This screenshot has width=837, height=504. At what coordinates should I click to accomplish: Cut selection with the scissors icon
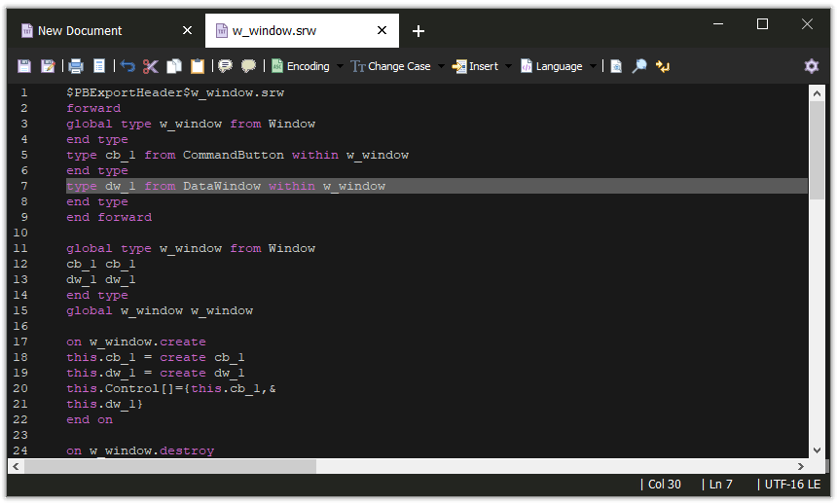pyautogui.click(x=150, y=66)
